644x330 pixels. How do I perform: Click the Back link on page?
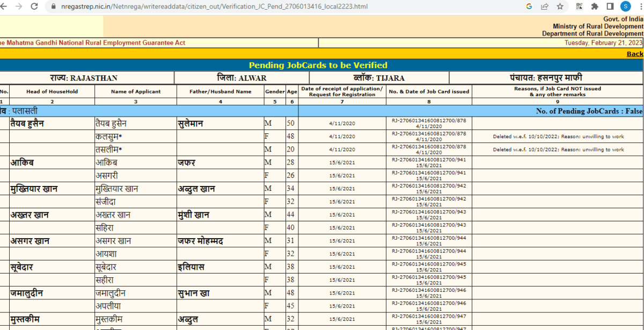(x=634, y=54)
